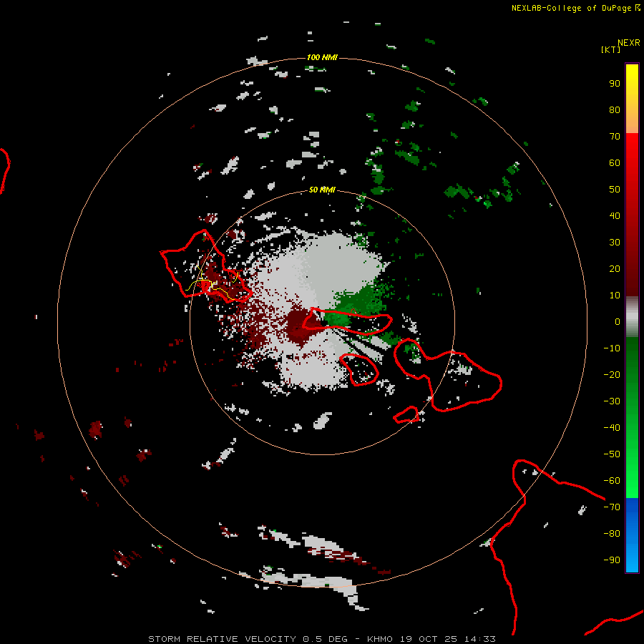This screenshot has width=644, height=644.
Task: Select the 90 value on the velocity scale
Action: 615,84
